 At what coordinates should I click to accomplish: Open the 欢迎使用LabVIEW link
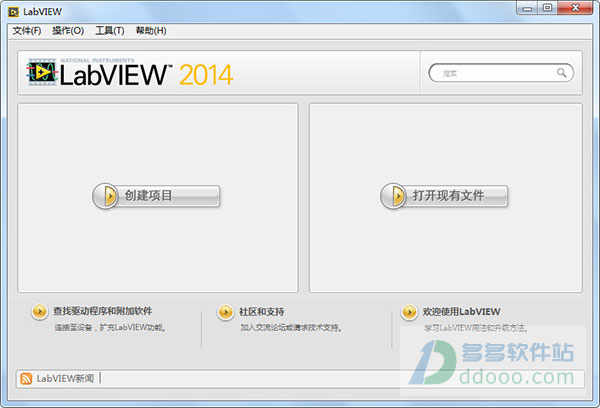click(461, 312)
